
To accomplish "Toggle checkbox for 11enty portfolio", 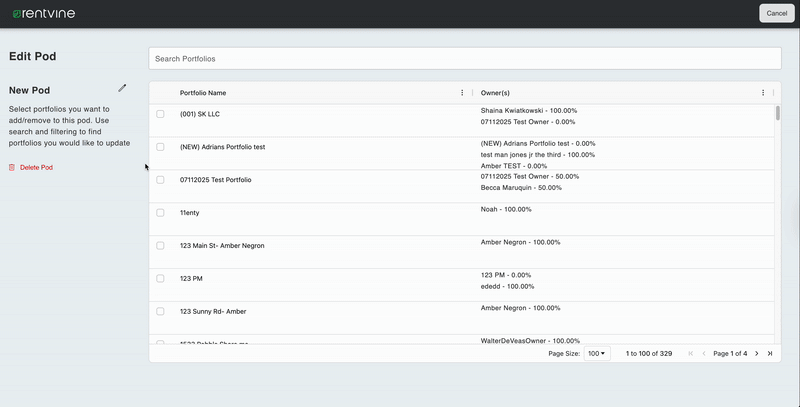I will point(160,212).
